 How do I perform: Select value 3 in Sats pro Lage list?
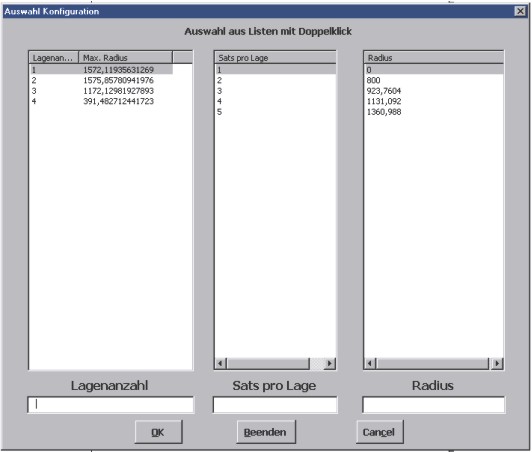[275, 91]
